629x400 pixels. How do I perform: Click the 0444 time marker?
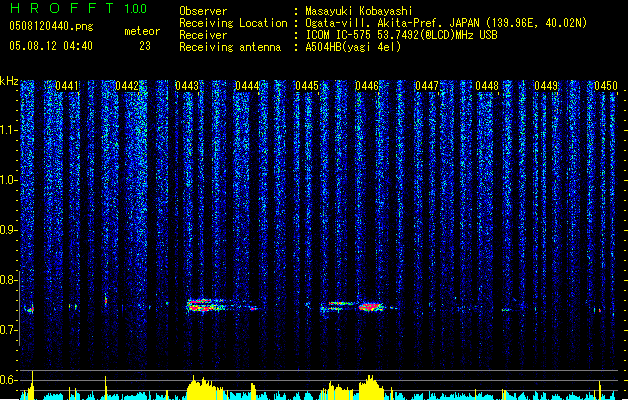click(x=247, y=86)
